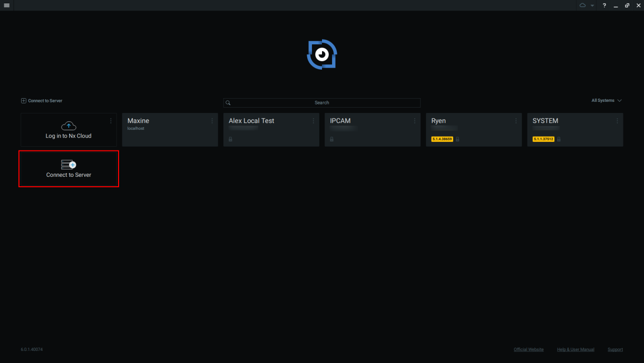Open the IPCAM system tile
The height and width of the screenshot is (363, 644).
click(372, 130)
